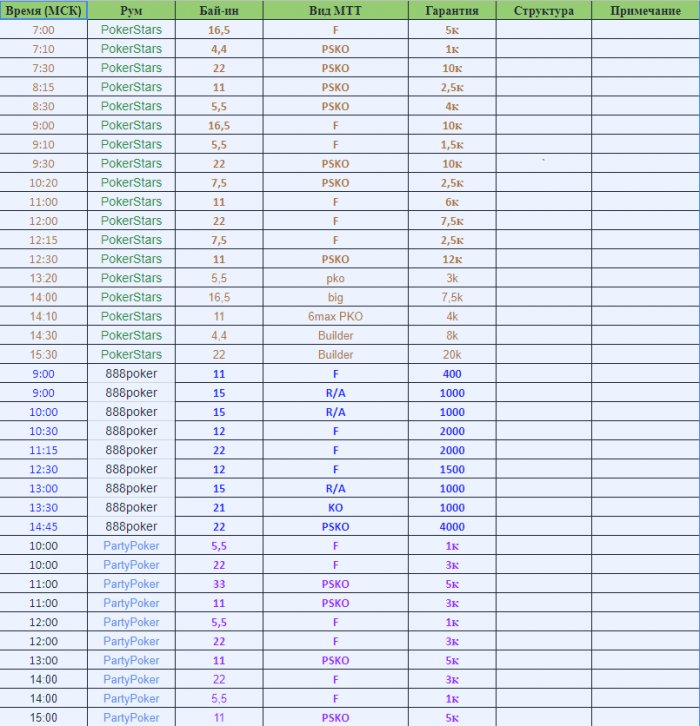Click the guarantee value 1500
Viewport: 700px width, 726px height.
tap(452, 469)
